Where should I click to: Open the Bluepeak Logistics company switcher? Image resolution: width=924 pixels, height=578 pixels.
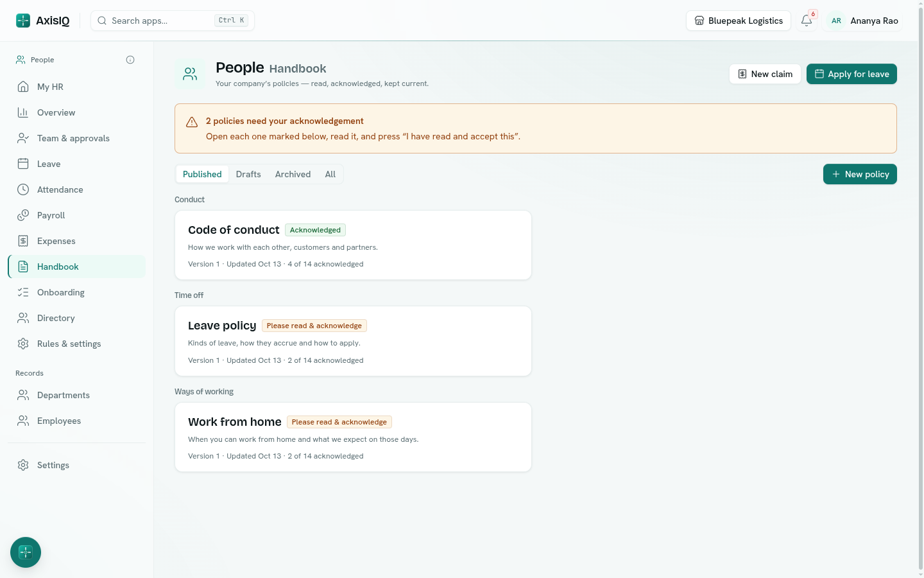tap(739, 21)
